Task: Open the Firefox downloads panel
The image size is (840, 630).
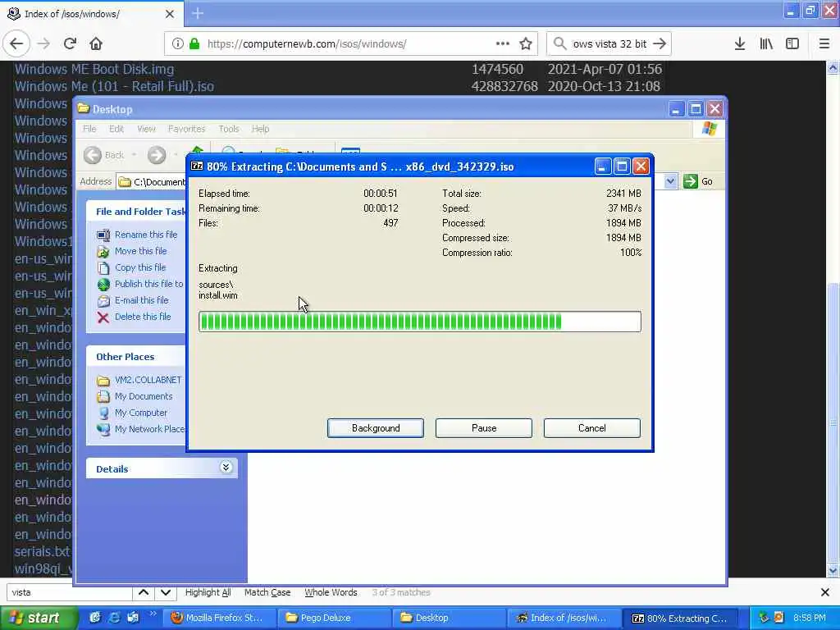Action: tap(740, 43)
